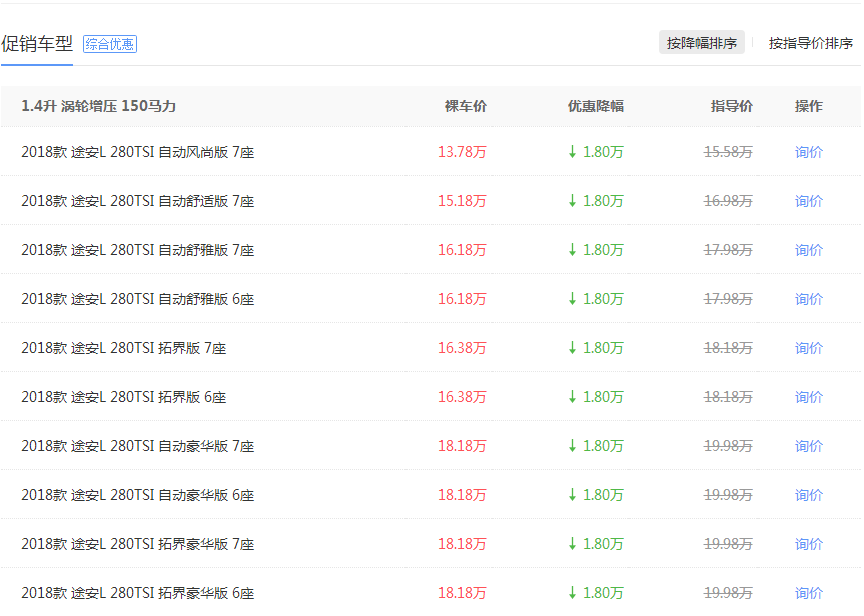The height and width of the screenshot is (616, 864).
Task: Select the 促销车型 tab
Action: click(37, 44)
